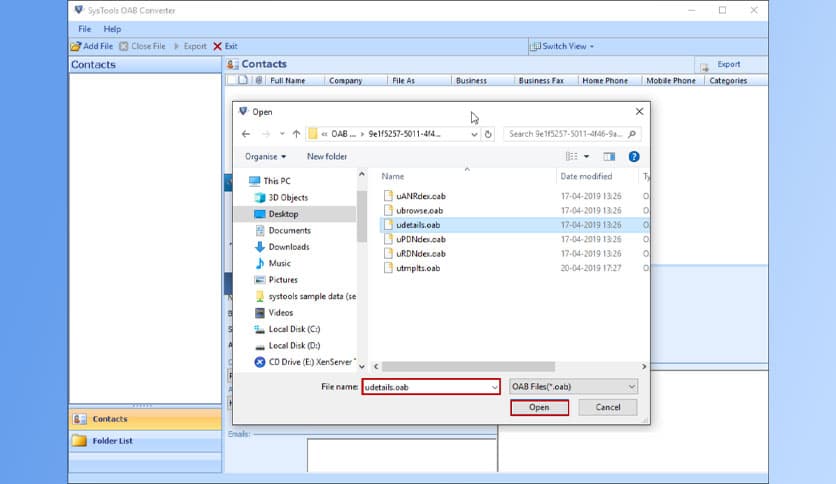This screenshot has height=484, width=836.
Task: Sort files by Name column
Action: 393,176
